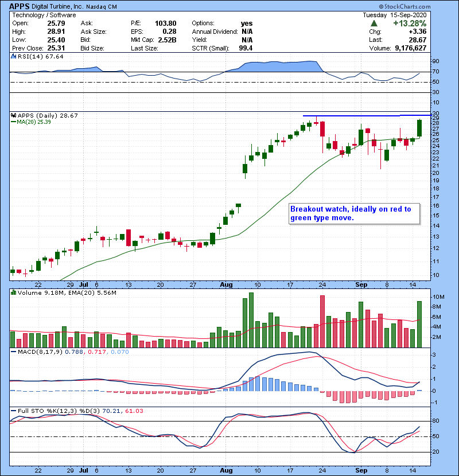Screen dimensions: 459x476
Task: Click the percent change +13.28%
Action: point(410,24)
